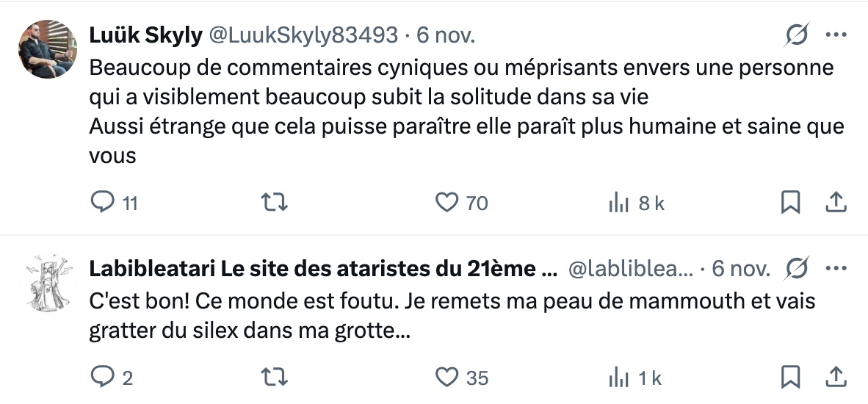Open the @LuukSkyly83493 handle link
Viewport: 868px width, 404px height.
click(x=304, y=35)
